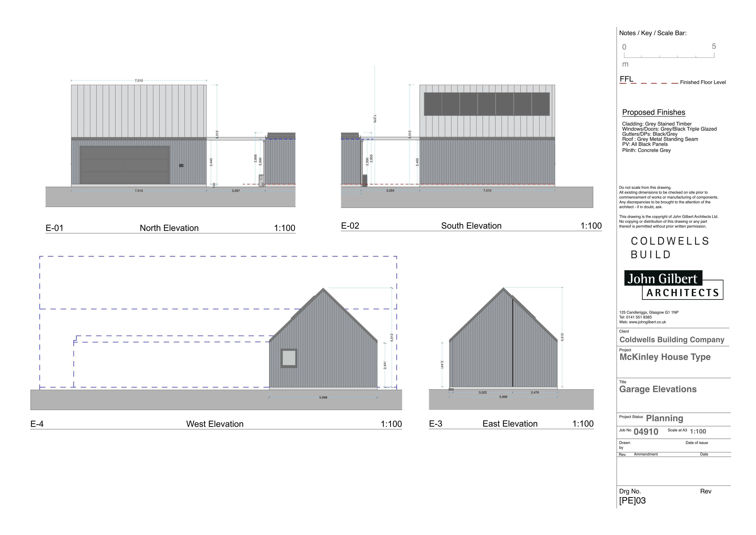The image size is (756, 535).
Task: Click the Roof : Grey Metal Standing Seam line
Action: click(x=660, y=139)
